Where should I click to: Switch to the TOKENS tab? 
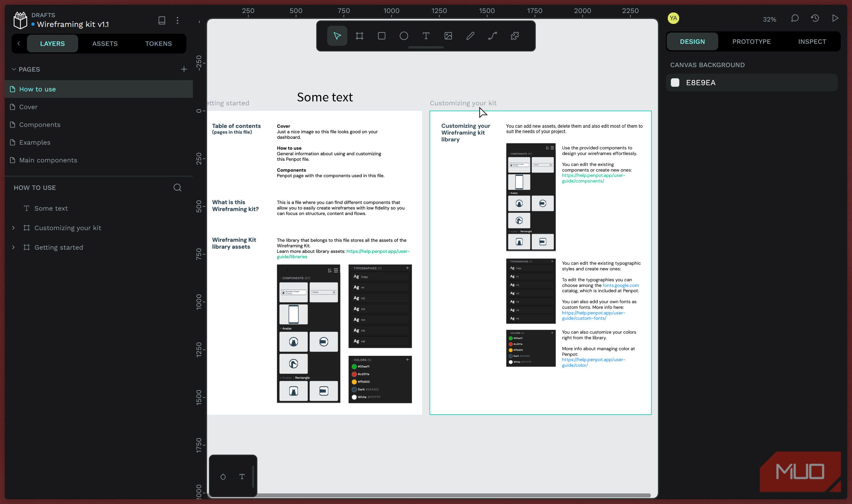[158, 43]
